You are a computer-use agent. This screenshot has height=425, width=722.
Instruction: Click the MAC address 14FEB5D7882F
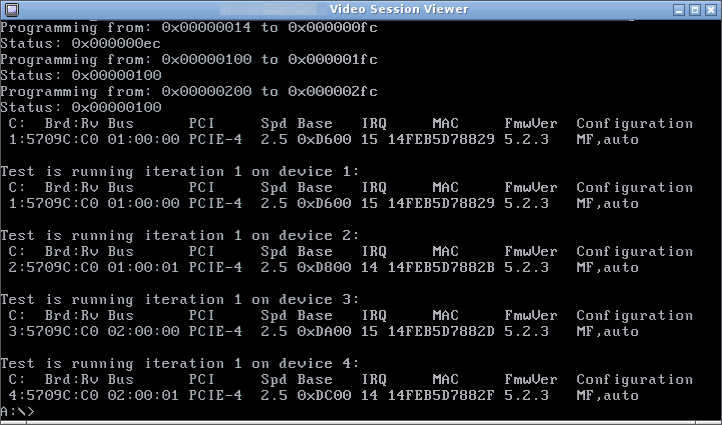pos(441,395)
